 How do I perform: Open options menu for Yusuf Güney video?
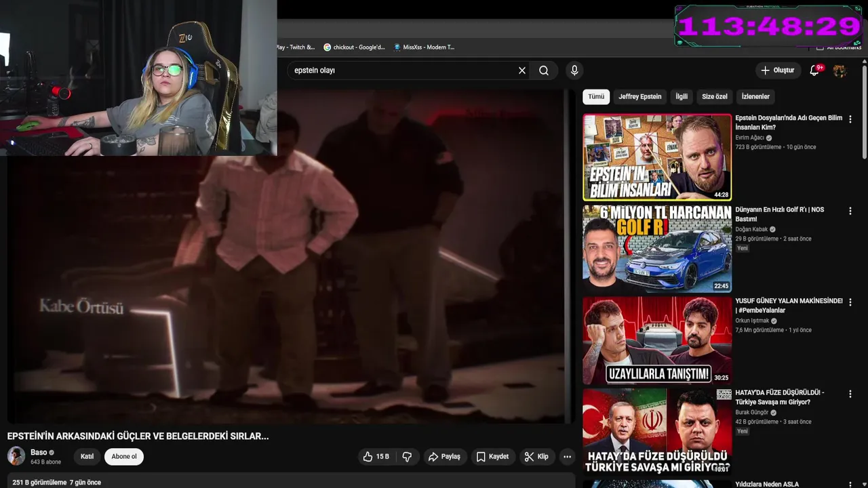pos(850,302)
